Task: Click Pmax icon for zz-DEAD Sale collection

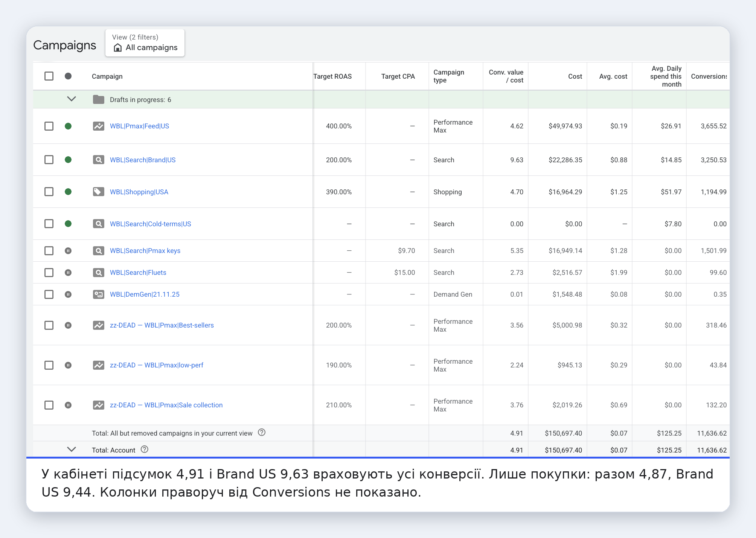Action: [x=99, y=405]
